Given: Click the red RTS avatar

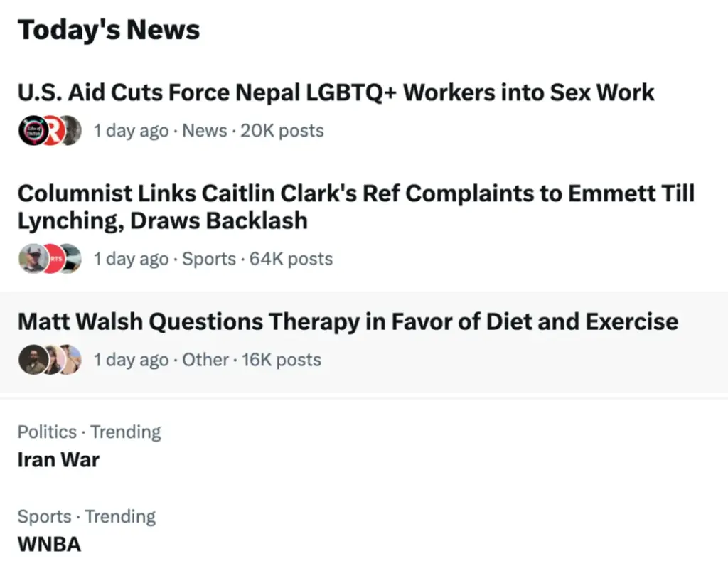Looking at the screenshot, I should point(54,259).
